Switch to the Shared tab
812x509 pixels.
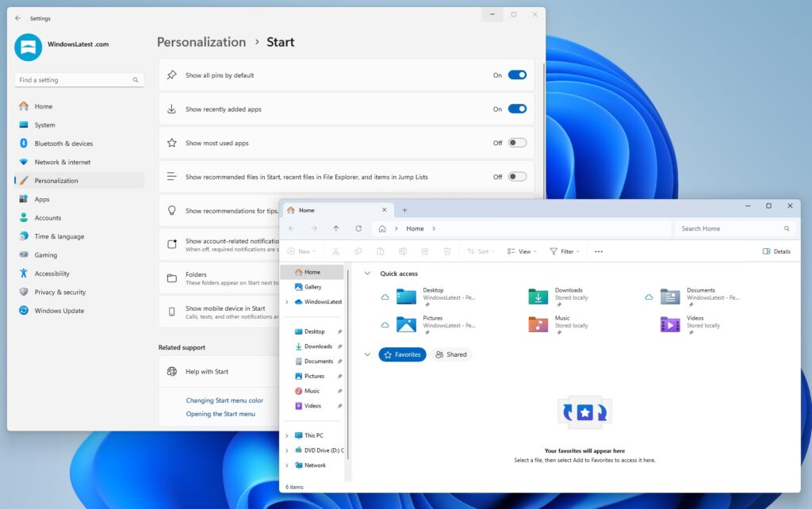tap(452, 354)
